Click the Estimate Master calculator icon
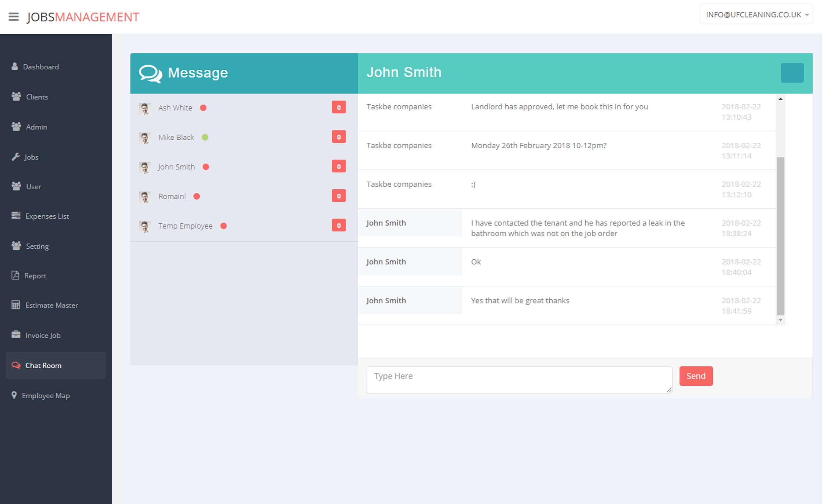The height and width of the screenshot is (504, 823). [x=16, y=305]
